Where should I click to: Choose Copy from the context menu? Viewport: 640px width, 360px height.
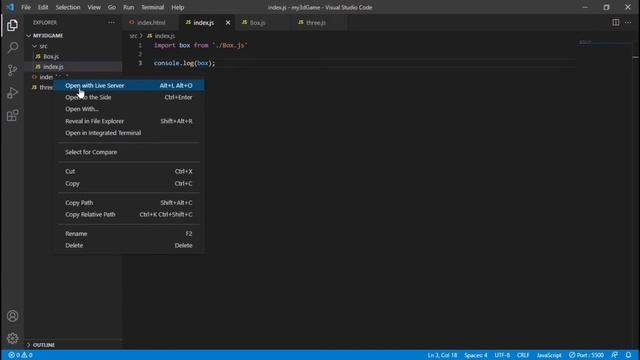coord(129,184)
